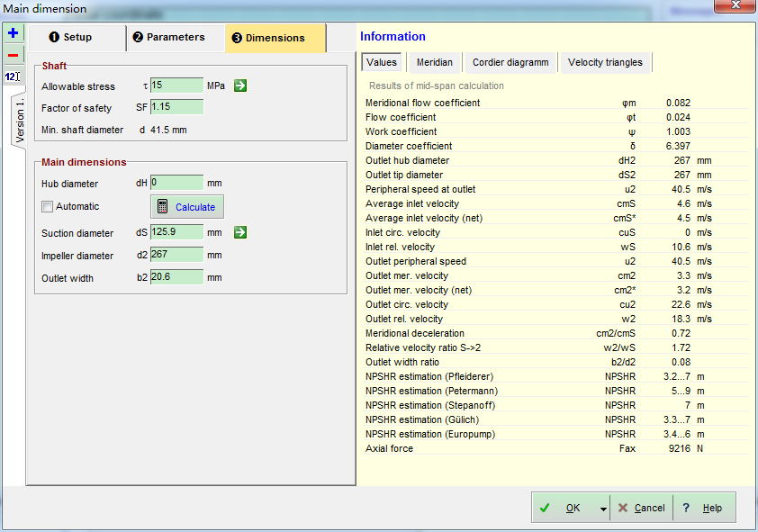Select the Relative velocity ratio S->2 row
Screen dimensions: 758x532
pos(556,347)
